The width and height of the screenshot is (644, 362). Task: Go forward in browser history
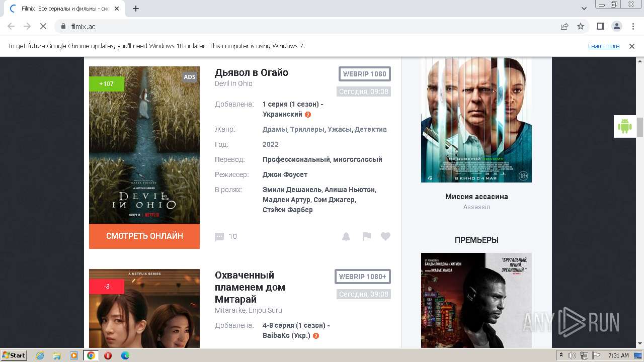click(27, 26)
